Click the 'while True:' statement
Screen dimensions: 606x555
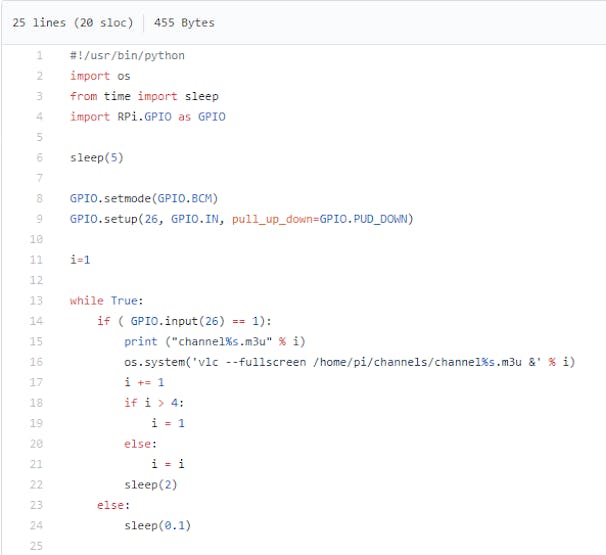[x=107, y=301]
